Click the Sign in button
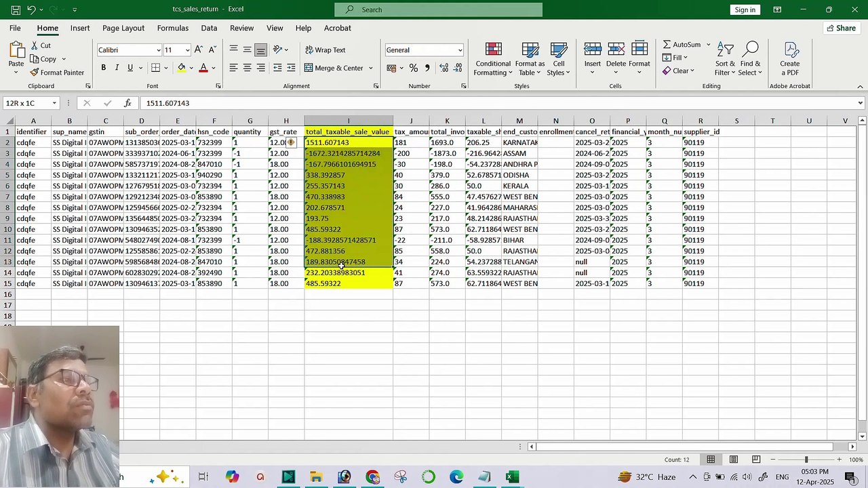The image size is (868, 488). click(745, 9)
